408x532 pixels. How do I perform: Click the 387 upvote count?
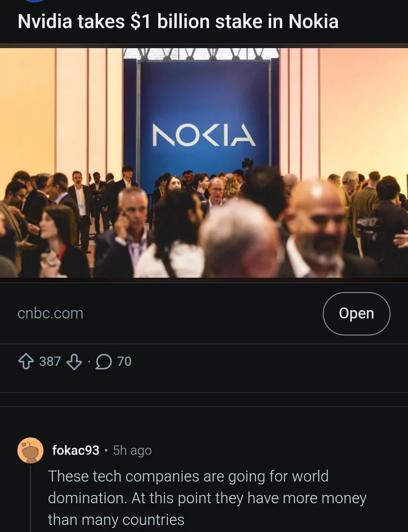pyautogui.click(x=50, y=361)
